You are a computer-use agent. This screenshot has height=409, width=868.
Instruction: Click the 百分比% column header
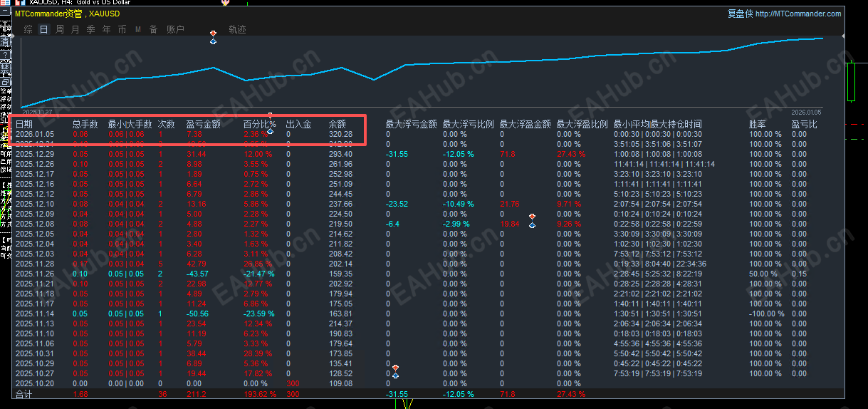(259, 124)
